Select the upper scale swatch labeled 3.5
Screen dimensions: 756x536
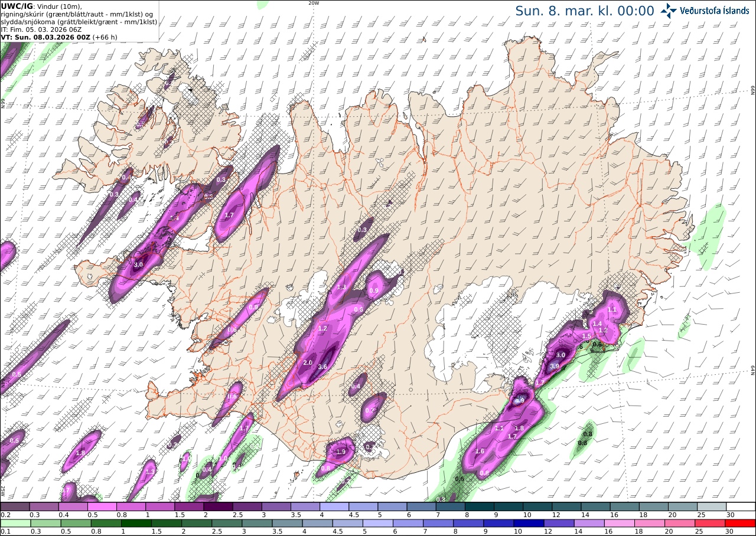305,506
